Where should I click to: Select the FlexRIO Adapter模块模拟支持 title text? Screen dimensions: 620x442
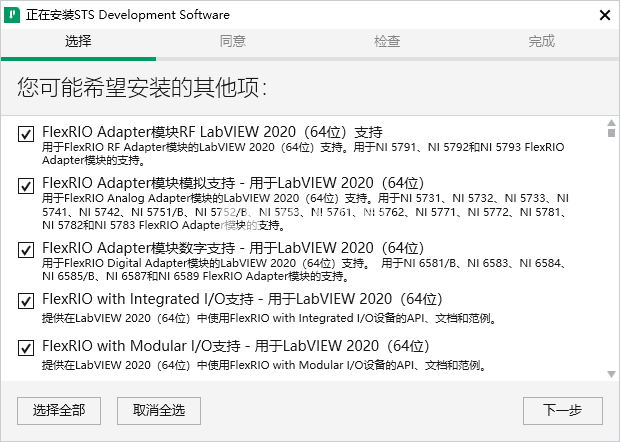(x=233, y=183)
